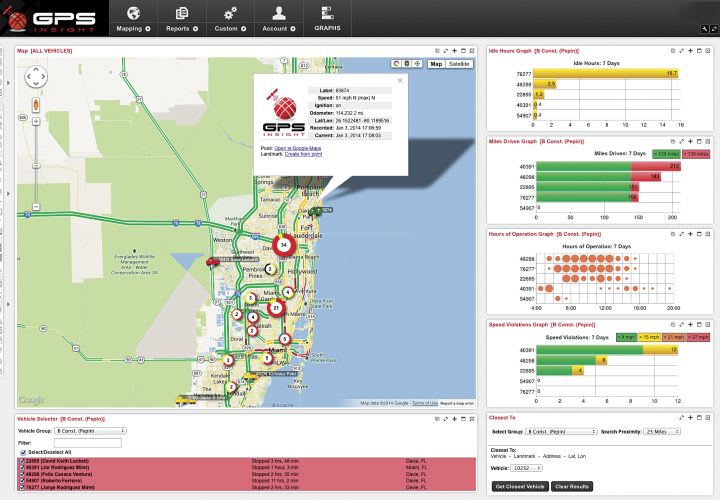
Task: Click the cluster marker labeled 21
Action: click(276, 308)
